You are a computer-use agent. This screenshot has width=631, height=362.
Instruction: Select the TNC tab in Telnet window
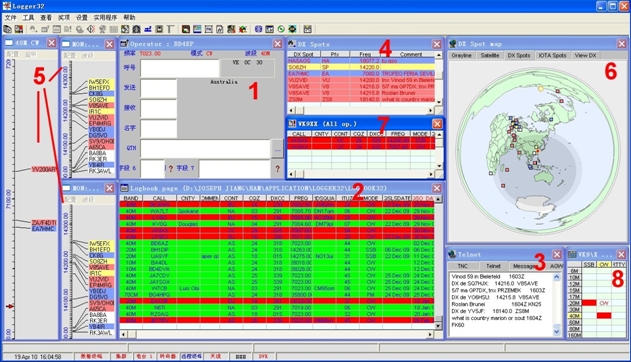(x=463, y=266)
